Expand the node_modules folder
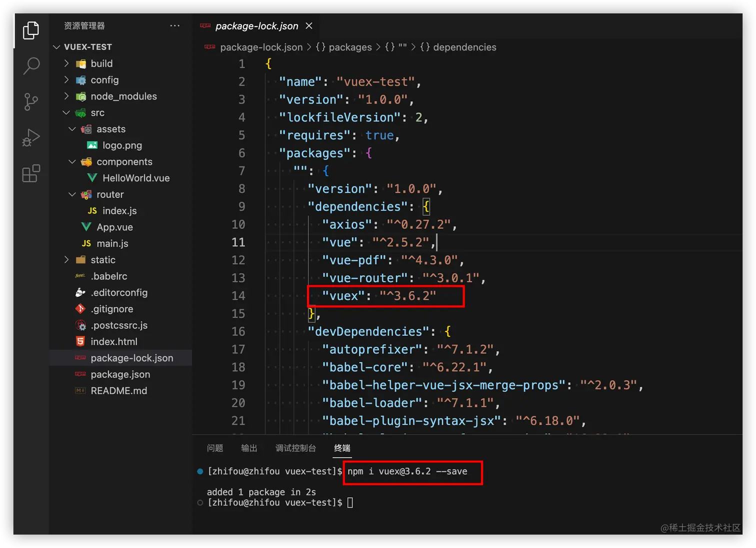This screenshot has width=756, height=548. (x=66, y=96)
